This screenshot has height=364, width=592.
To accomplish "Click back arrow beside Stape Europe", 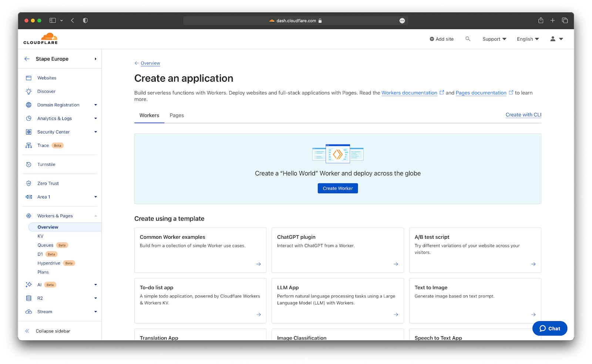I will (27, 59).
